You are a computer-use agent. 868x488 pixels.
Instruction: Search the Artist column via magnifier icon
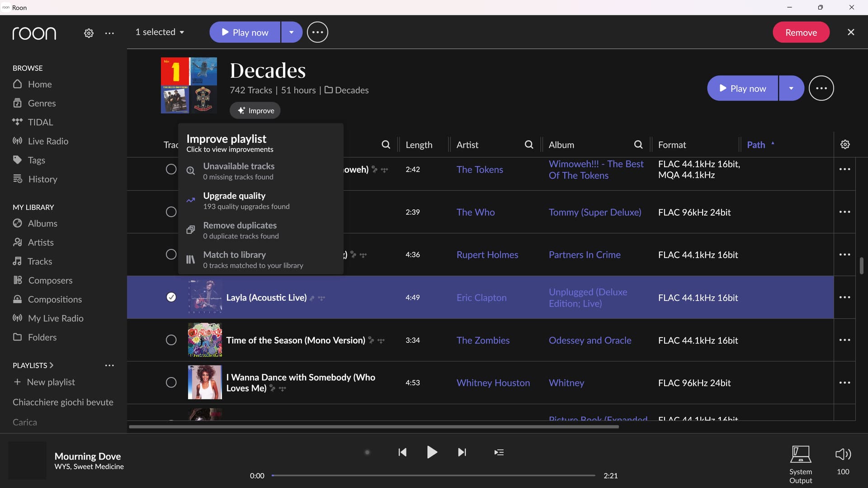point(529,145)
